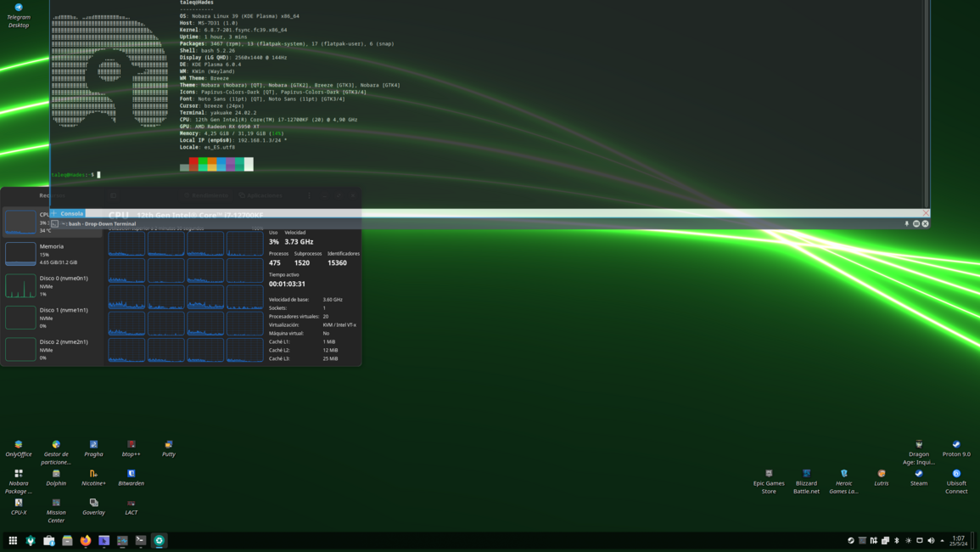The height and width of the screenshot is (552, 980).
Task: Open the drop-down terminal menu button
Action: pos(916,224)
